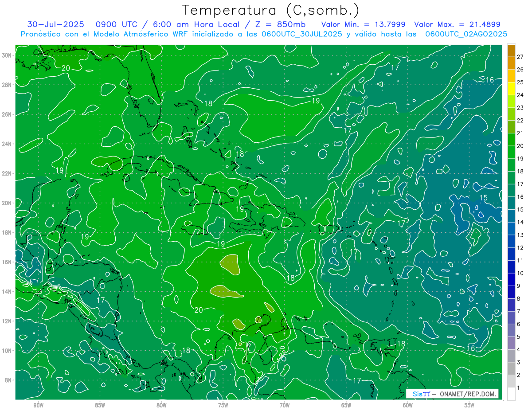This screenshot has height=411, width=532.
Task: Click the '10N' latitude axis label
Action: click(7, 351)
